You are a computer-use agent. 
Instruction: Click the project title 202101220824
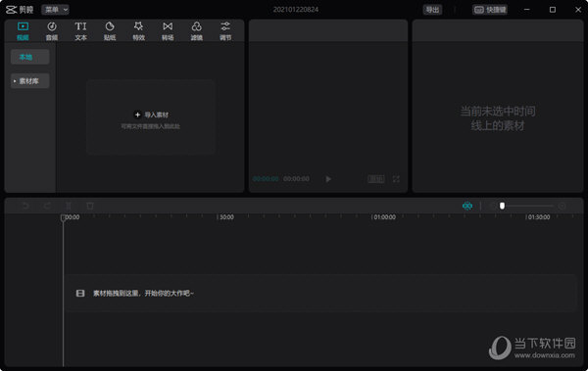coord(296,10)
